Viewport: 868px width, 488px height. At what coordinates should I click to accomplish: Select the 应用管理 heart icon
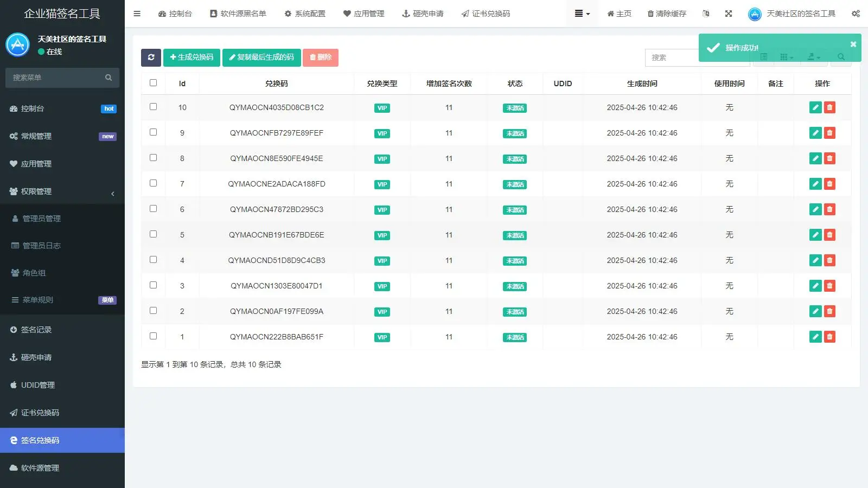[x=346, y=14]
